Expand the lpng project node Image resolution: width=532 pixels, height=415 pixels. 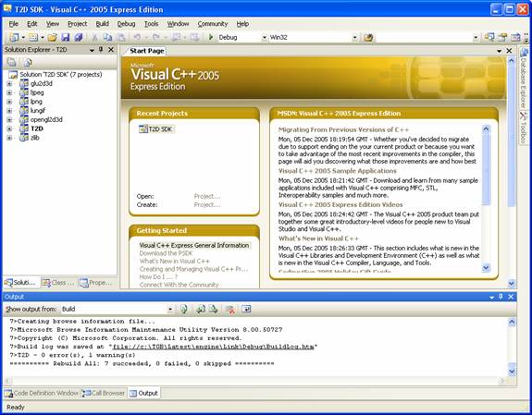tap(9, 102)
